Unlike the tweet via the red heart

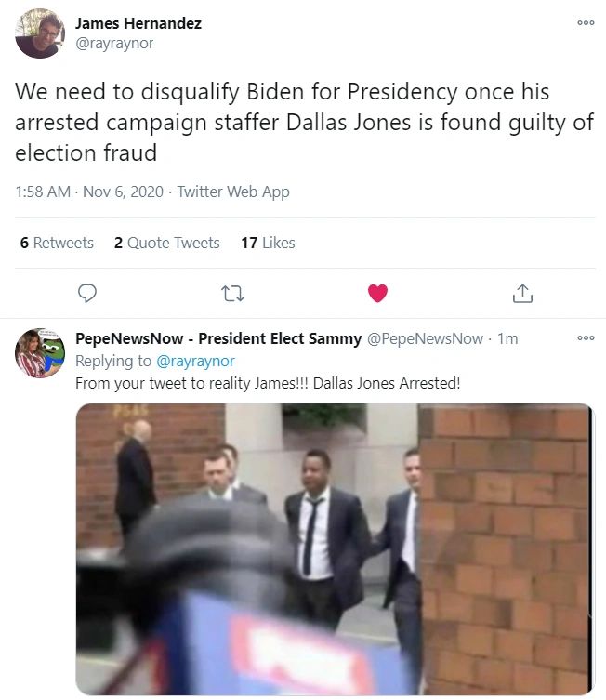pyautogui.click(x=377, y=294)
